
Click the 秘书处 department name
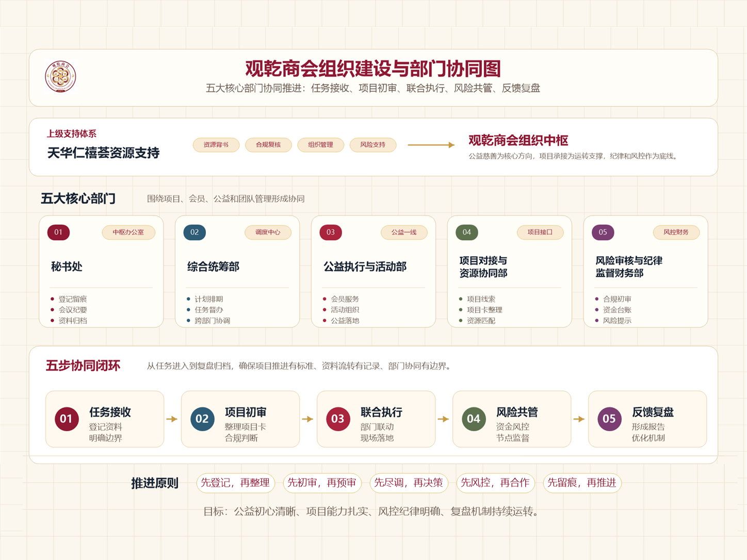(x=67, y=267)
